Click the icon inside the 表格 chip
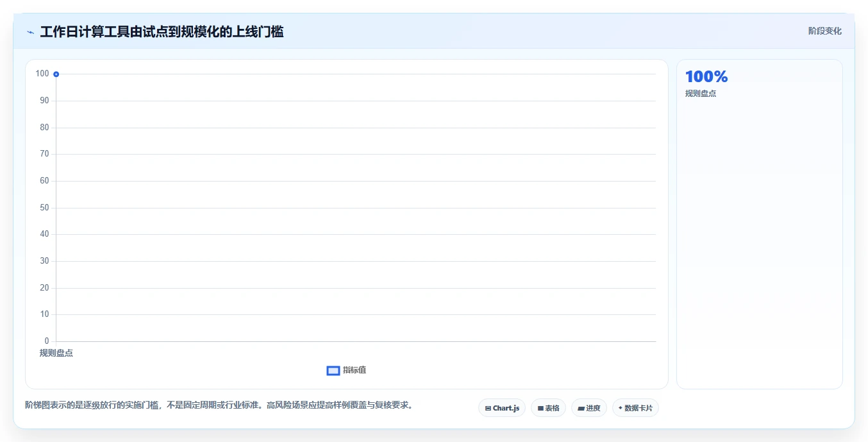This screenshot has height=442, width=868. pyautogui.click(x=540, y=409)
